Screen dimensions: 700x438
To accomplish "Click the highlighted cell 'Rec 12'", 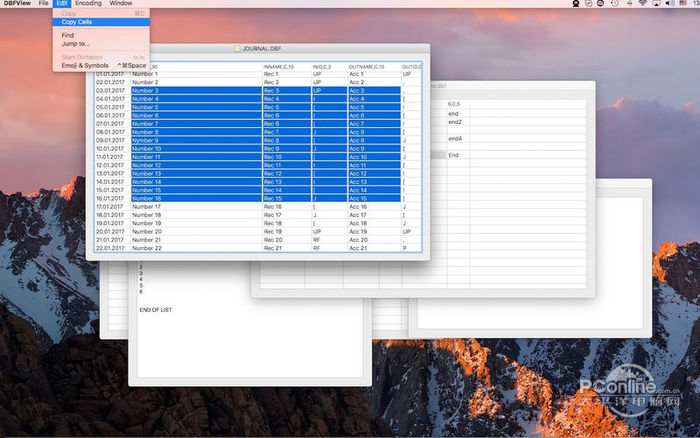I will click(287, 174).
